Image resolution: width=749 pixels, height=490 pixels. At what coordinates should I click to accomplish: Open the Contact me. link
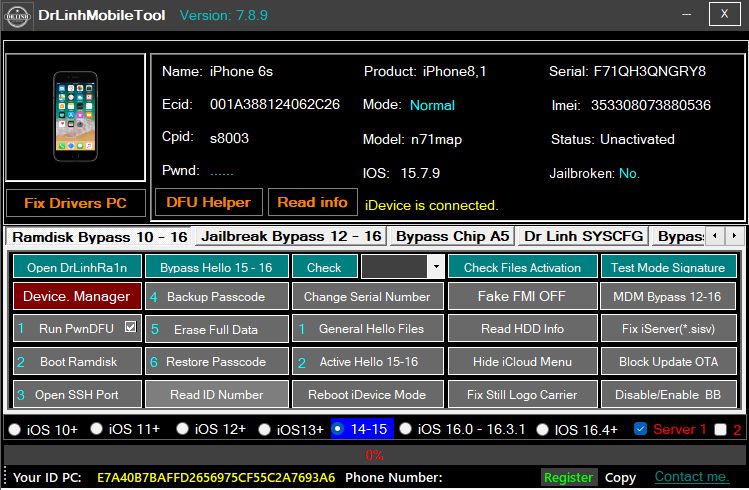[x=691, y=477]
